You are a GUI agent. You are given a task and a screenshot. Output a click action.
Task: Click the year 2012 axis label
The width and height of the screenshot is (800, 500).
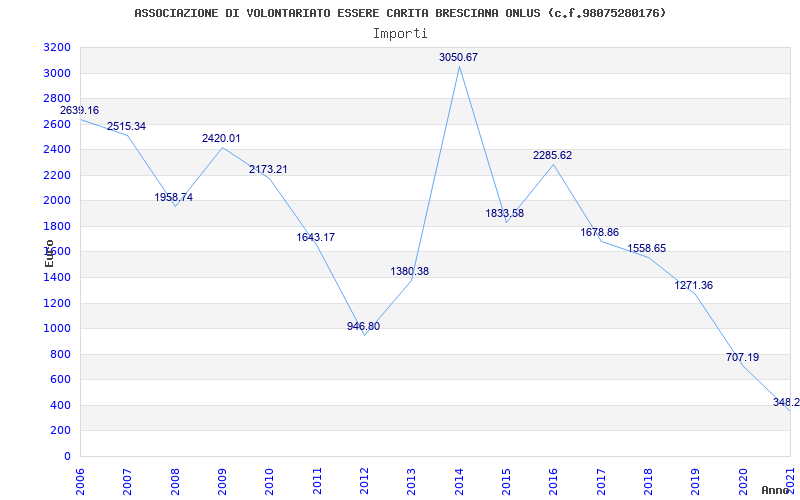364,482
